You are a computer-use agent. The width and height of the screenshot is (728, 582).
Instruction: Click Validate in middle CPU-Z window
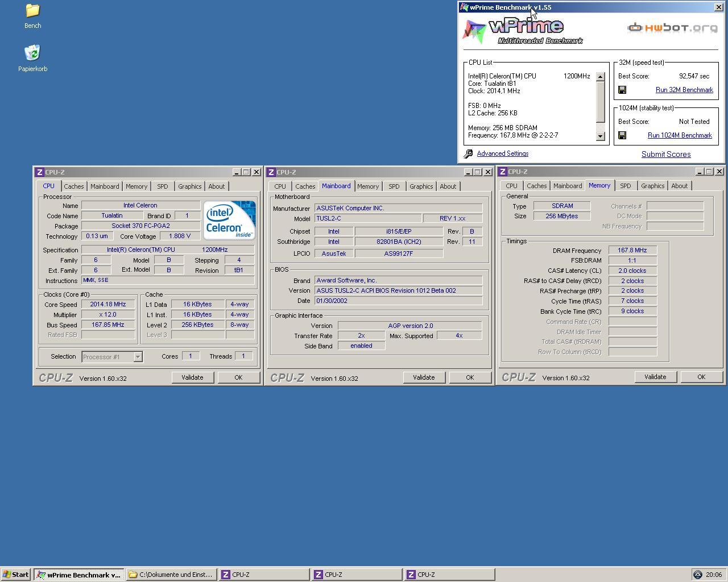tap(424, 377)
